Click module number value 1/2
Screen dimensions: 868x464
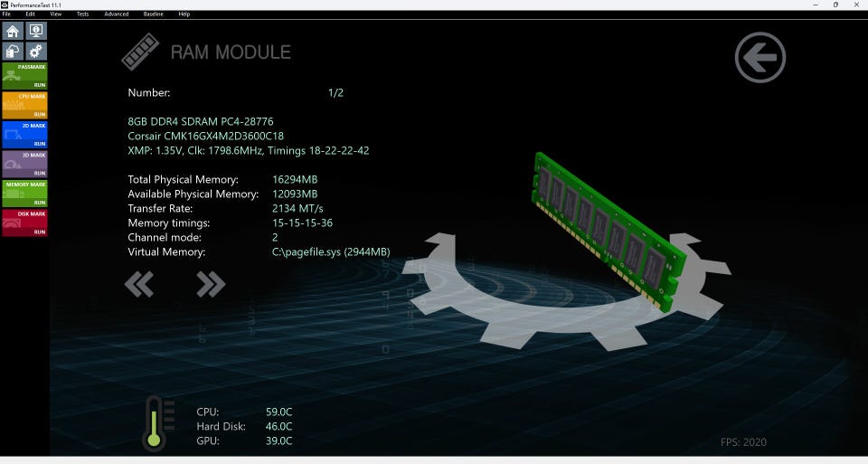click(335, 92)
